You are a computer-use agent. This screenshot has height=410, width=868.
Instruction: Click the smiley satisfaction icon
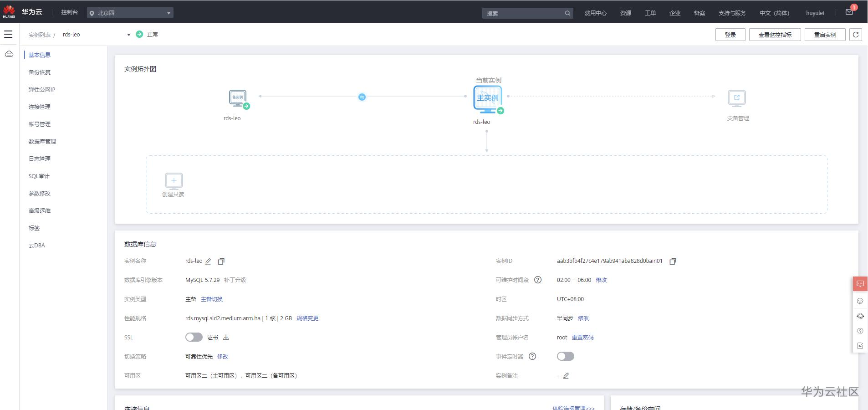(x=860, y=301)
